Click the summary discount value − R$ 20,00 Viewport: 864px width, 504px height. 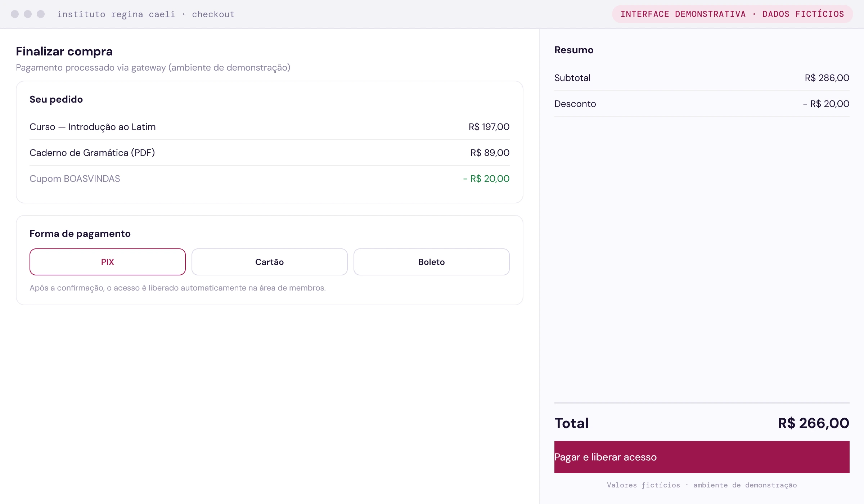coord(826,104)
